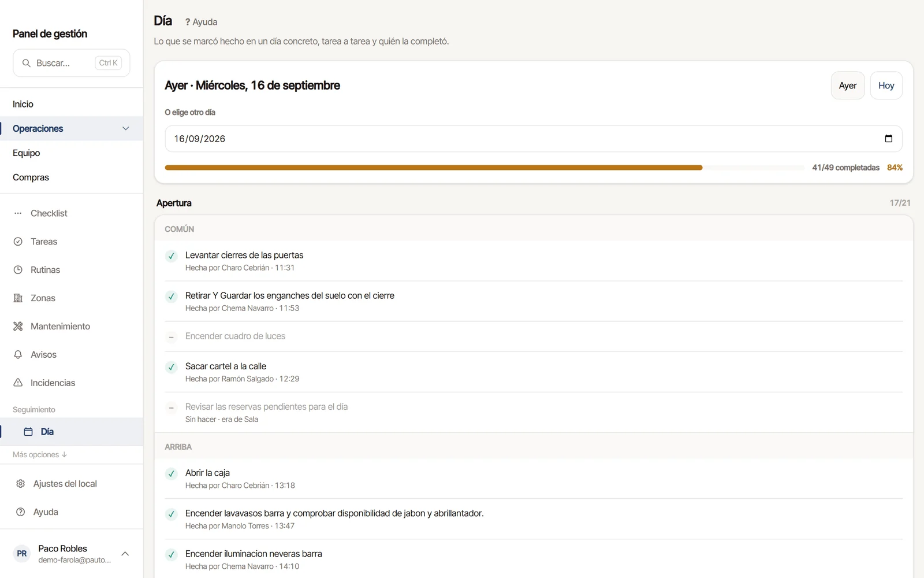The image size is (924, 578).
Task: Toggle check for Levantar cierres de las puertas
Action: click(x=172, y=256)
